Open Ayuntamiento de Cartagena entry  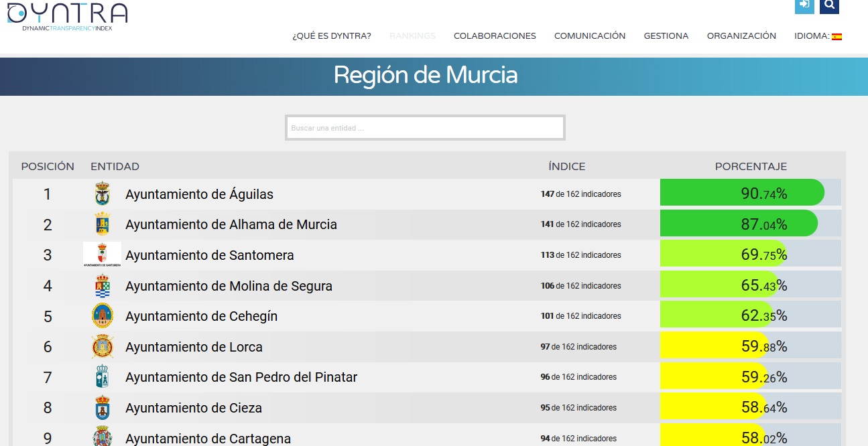pyautogui.click(x=208, y=439)
